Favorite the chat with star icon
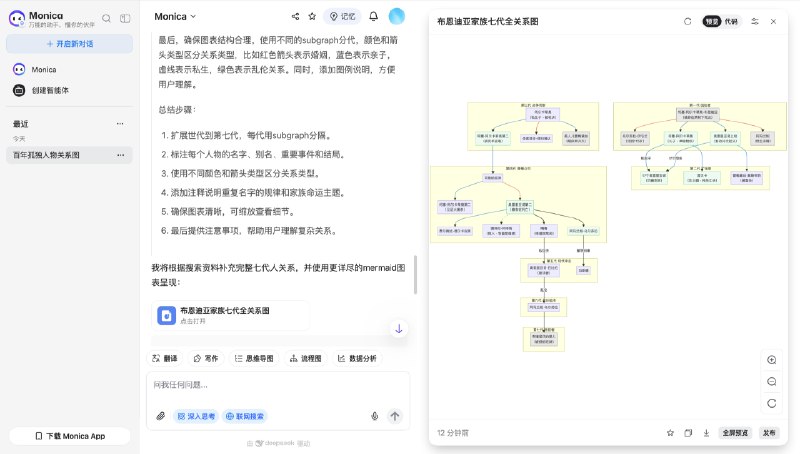This screenshot has width=800, height=454. [x=312, y=16]
